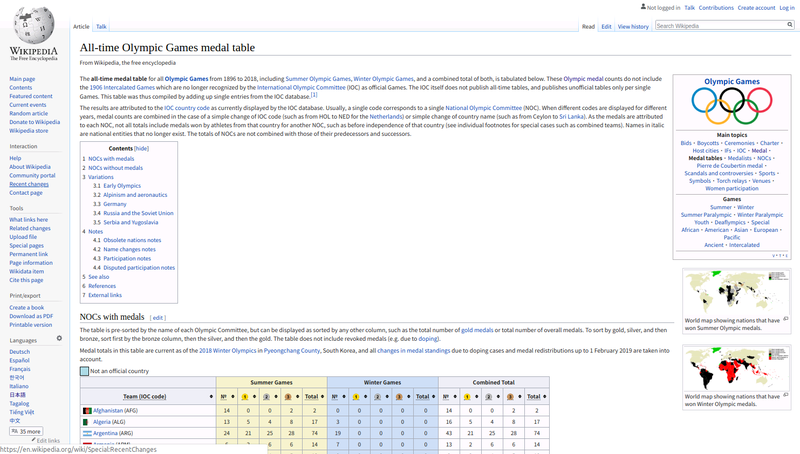Sort by Summer Games gold column arrow
800x454 pixels.
point(254,396)
